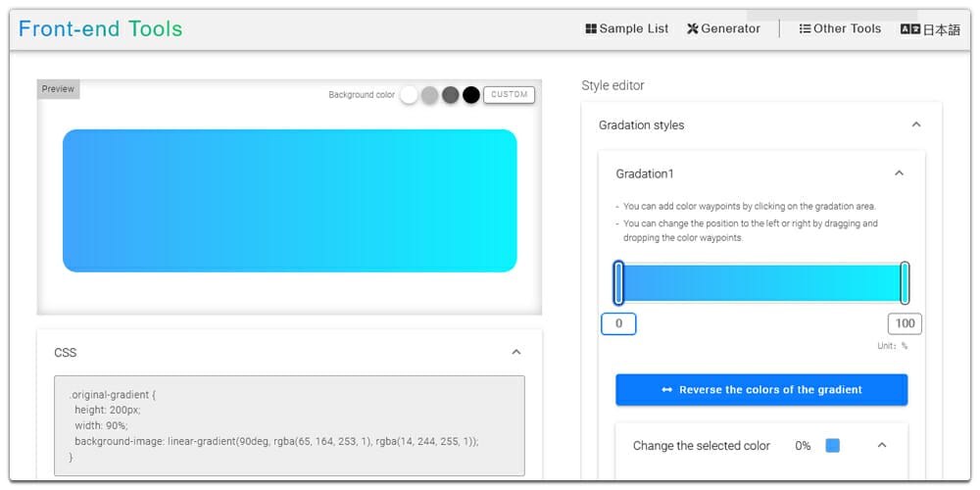Collapse the Gradation styles section
This screenshot has width=980, height=490.
[x=916, y=125]
